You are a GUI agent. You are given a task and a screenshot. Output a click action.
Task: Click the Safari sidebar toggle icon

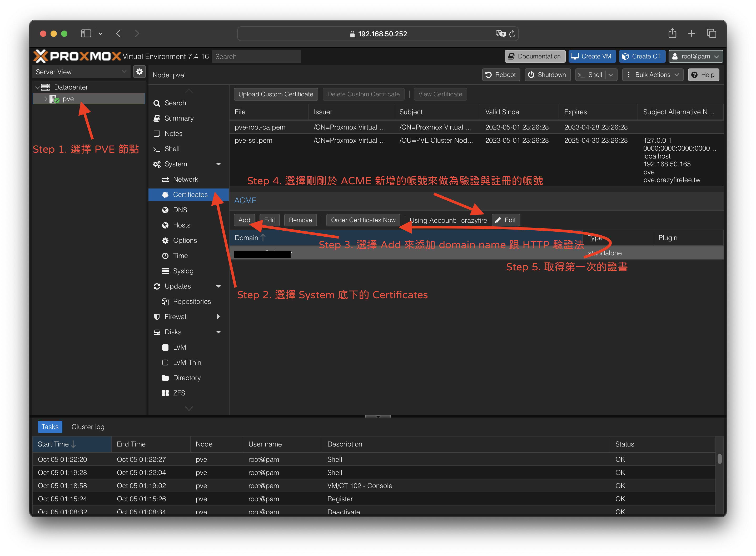(86, 34)
